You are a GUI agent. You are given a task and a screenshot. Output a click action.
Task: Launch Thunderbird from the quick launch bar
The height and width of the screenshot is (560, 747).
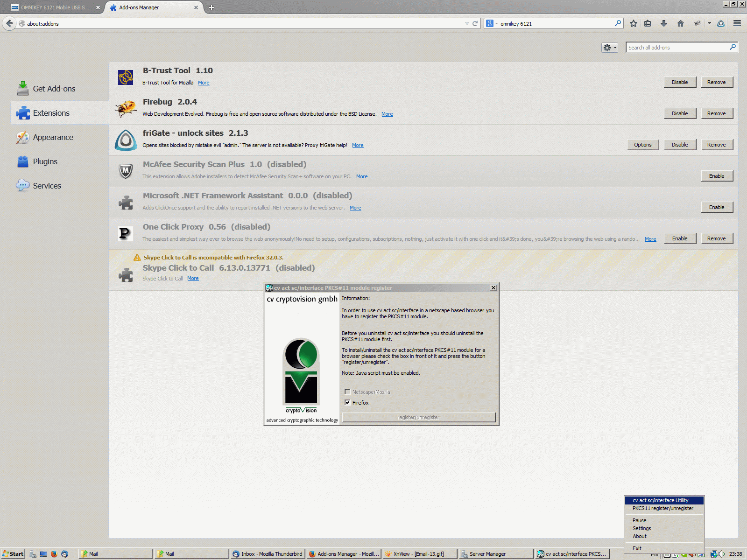[64, 554]
